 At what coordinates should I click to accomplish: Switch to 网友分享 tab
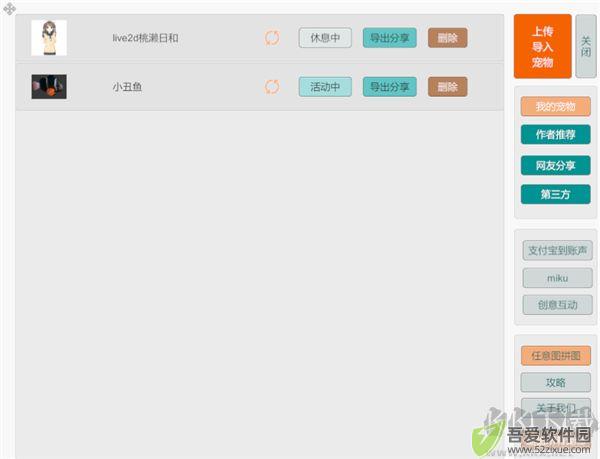555,165
